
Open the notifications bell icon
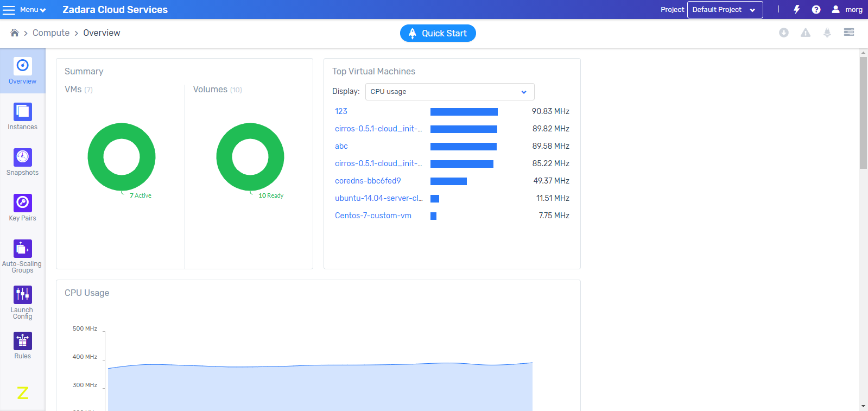(827, 33)
